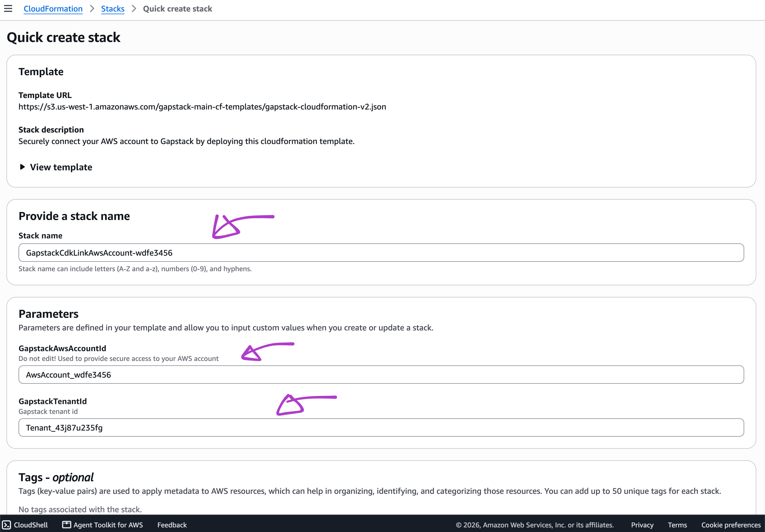The image size is (765, 532).
Task: Open the CloudShell terminal icon
Action: click(x=7, y=525)
